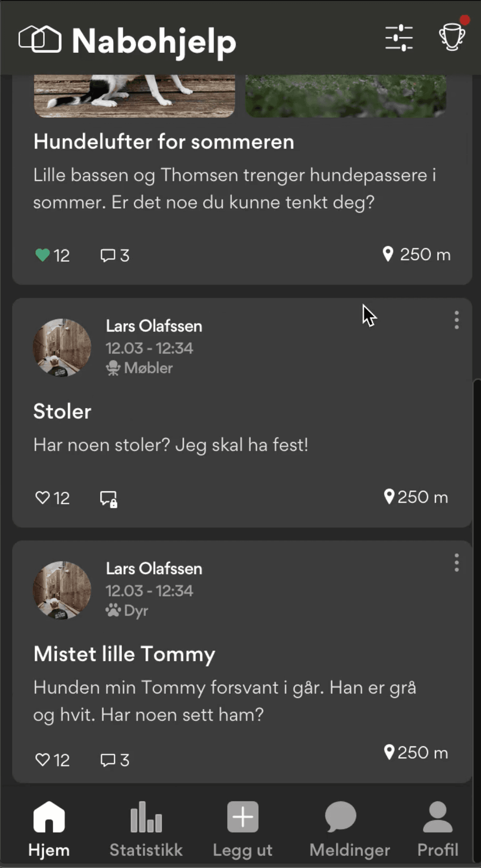
Task: Open three-dot menu on Stoler post
Action: pos(456,320)
